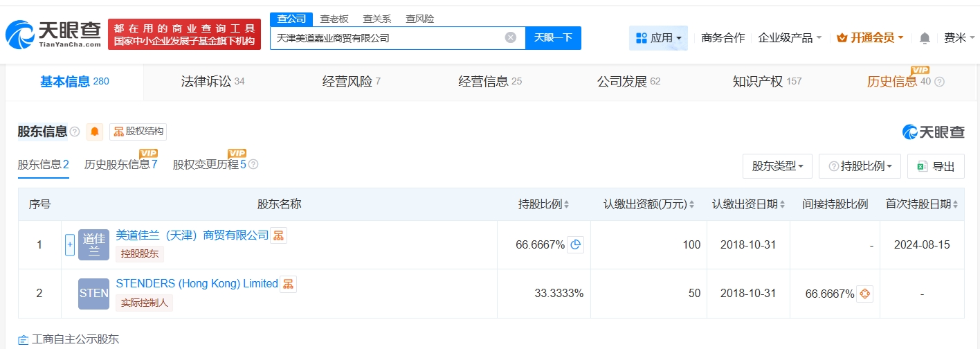This screenshot has height=349, width=980.
Task: Click the orange alert bell beside 股东信息
Action: coord(95,132)
